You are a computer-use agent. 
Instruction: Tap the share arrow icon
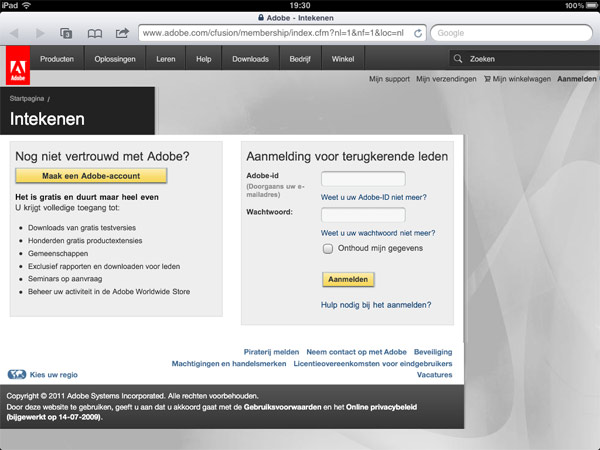122,33
